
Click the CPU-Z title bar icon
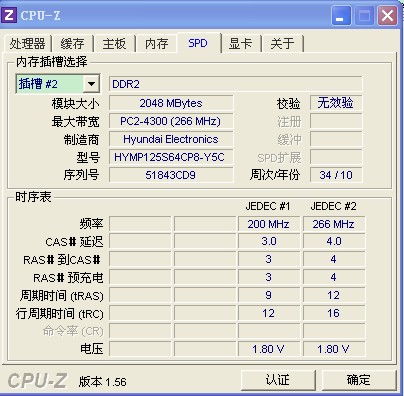9,15
